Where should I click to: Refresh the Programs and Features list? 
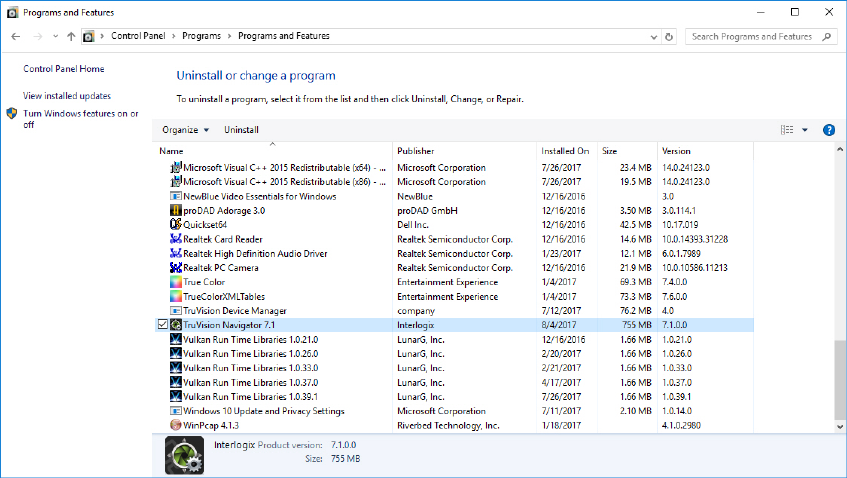pos(669,37)
